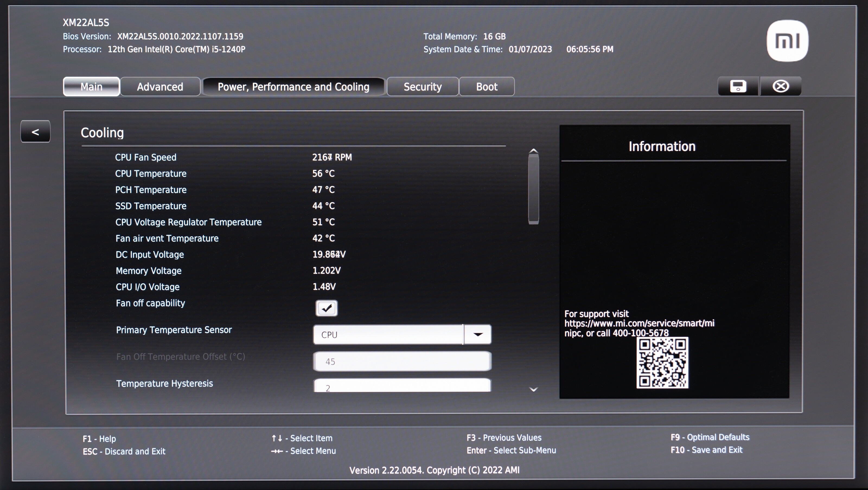Viewport: 868px width, 490px height.
Task: Click F10 - Save and Exit text
Action: tap(706, 450)
